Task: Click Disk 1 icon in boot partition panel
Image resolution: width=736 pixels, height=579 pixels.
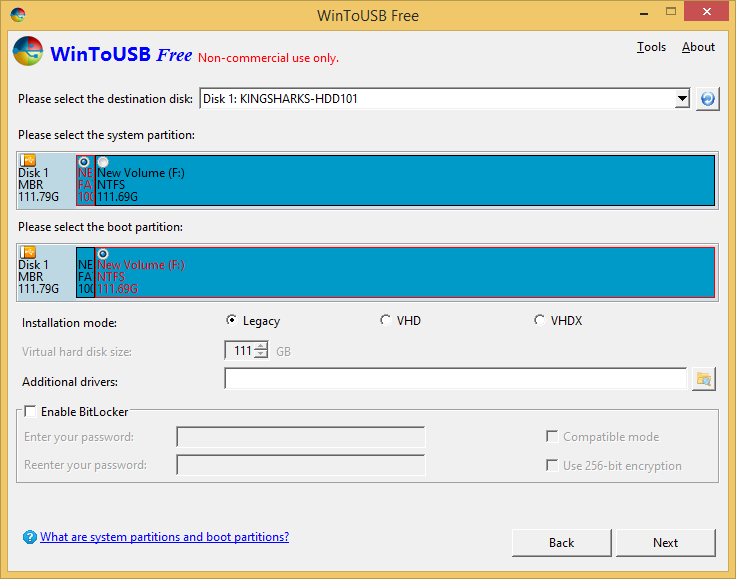Action: [28, 252]
